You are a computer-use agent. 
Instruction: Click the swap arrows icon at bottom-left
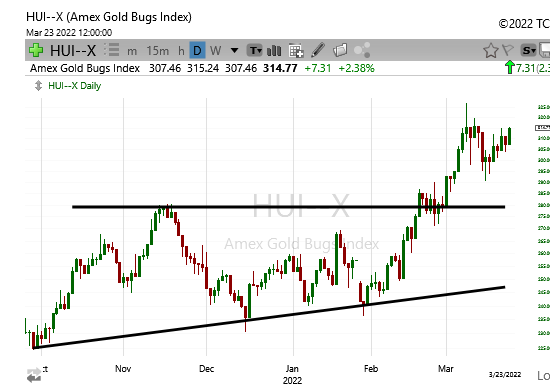click(x=34, y=375)
